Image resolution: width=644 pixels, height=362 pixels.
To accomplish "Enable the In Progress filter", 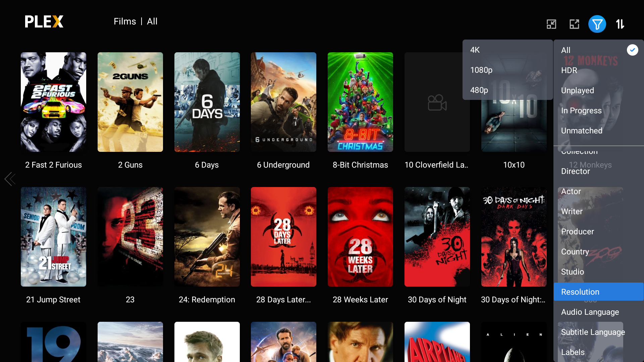I will coord(598,111).
